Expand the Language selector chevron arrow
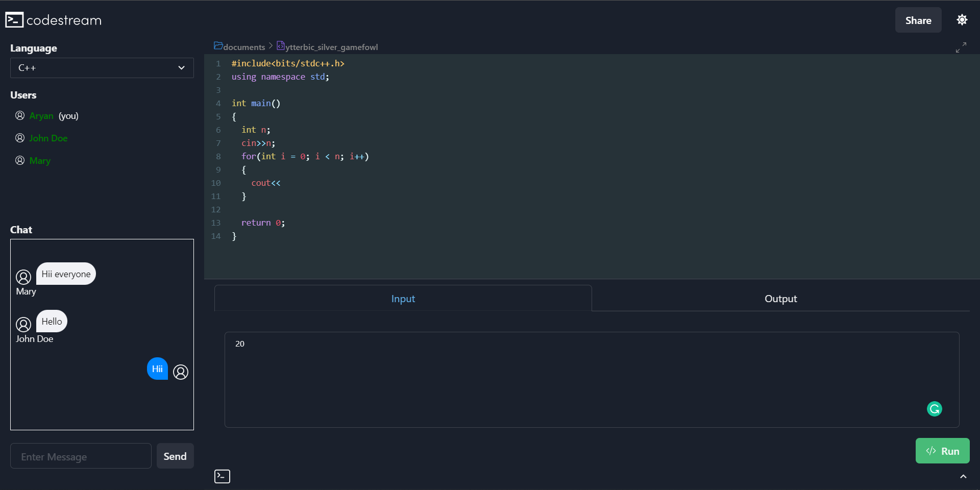Screen dimensions: 980x490 click(181, 68)
